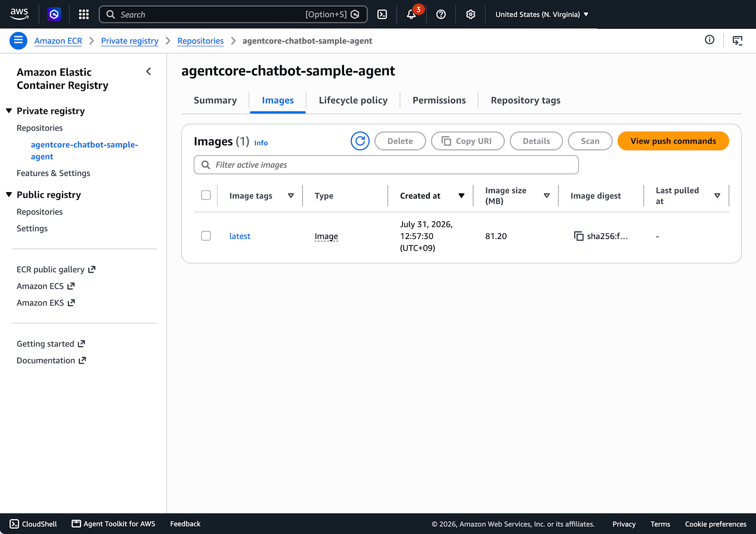The image size is (756, 534).
Task: Sort by the Created at column arrow
Action: (x=462, y=196)
